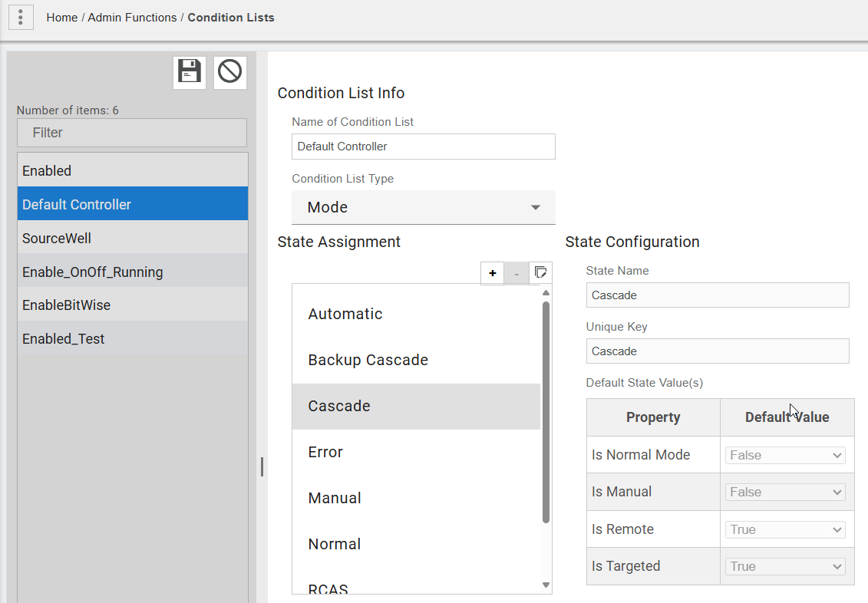The height and width of the screenshot is (603, 868).
Task: Cancel changes with the prohibited icon
Action: [x=229, y=72]
